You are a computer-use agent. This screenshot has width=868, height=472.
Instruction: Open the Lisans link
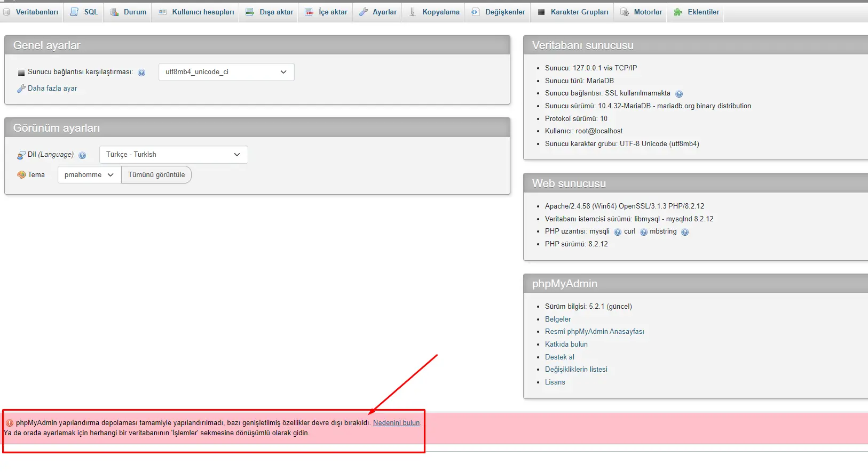coord(555,382)
